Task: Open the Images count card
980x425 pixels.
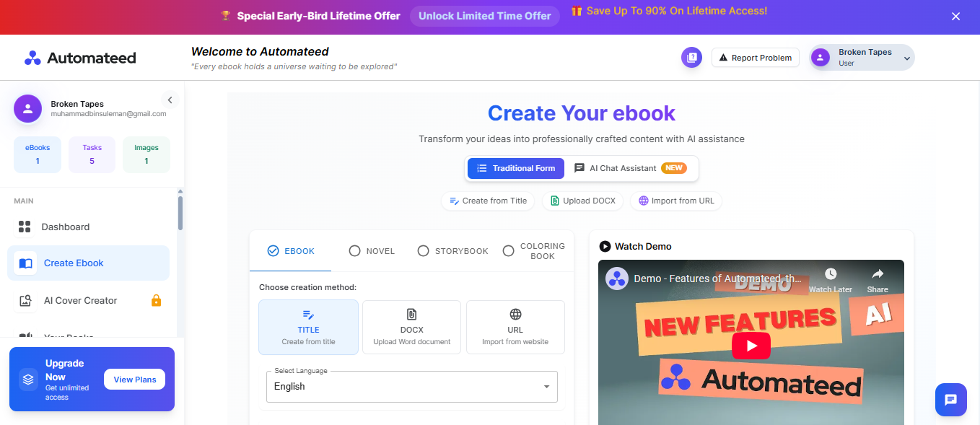Action: pyautogui.click(x=146, y=154)
